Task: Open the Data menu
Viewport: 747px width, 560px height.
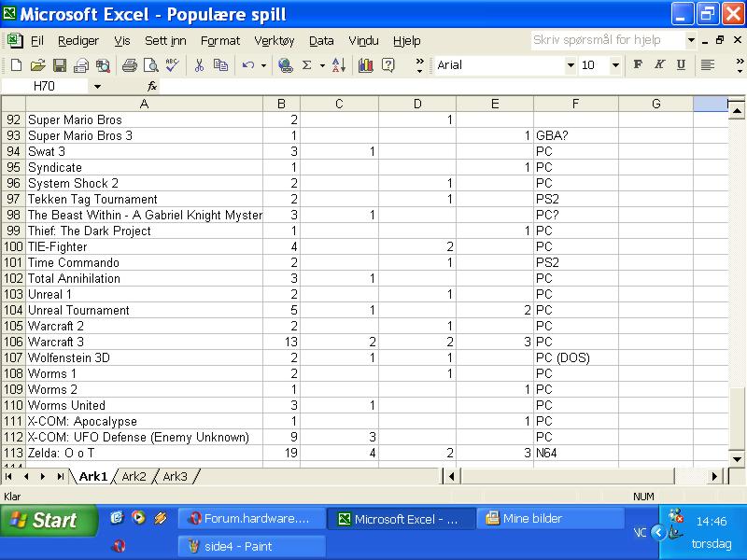Action: [x=321, y=41]
